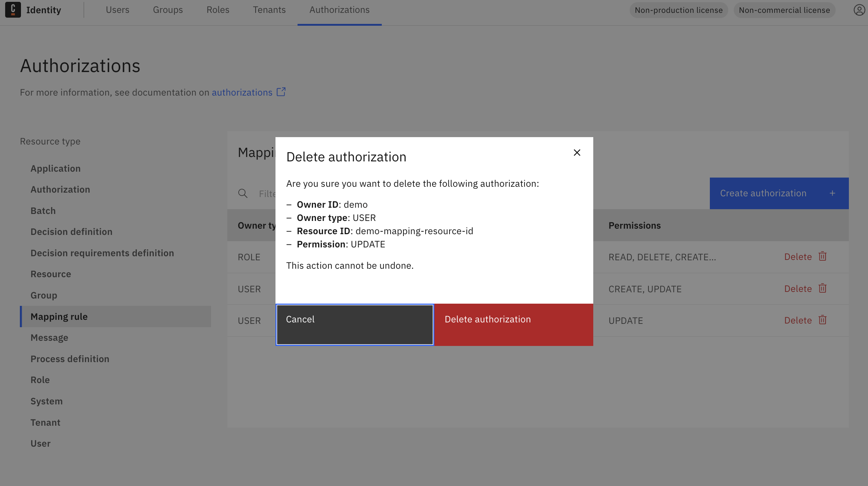Image resolution: width=868 pixels, height=486 pixels.
Task: Switch to the Groups tab
Action: tap(168, 10)
